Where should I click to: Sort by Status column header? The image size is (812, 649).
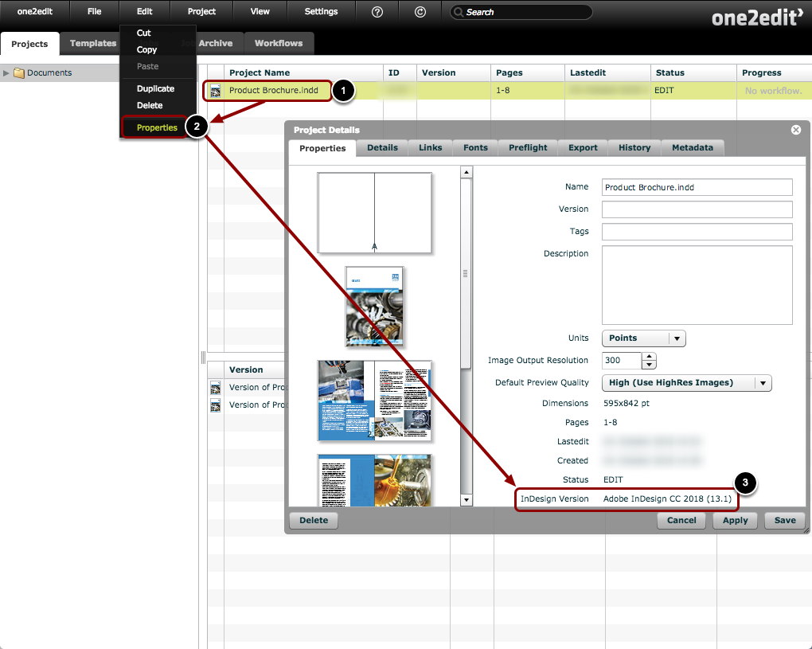pos(693,73)
